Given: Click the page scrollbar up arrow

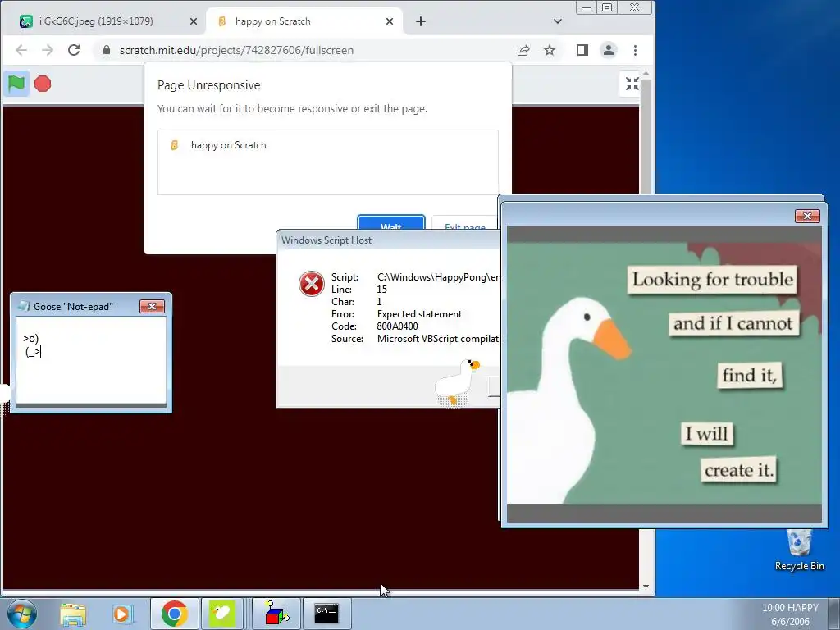Looking at the screenshot, I should click(646, 73).
